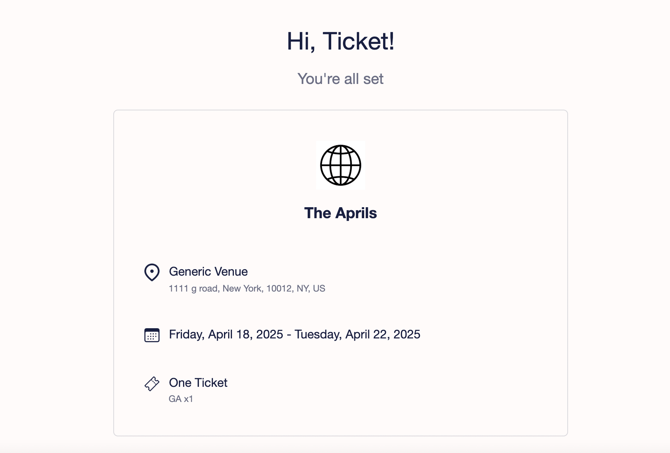The height and width of the screenshot is (453, 670).
Task: Click the globe logo icon
Action: (341, 165)
